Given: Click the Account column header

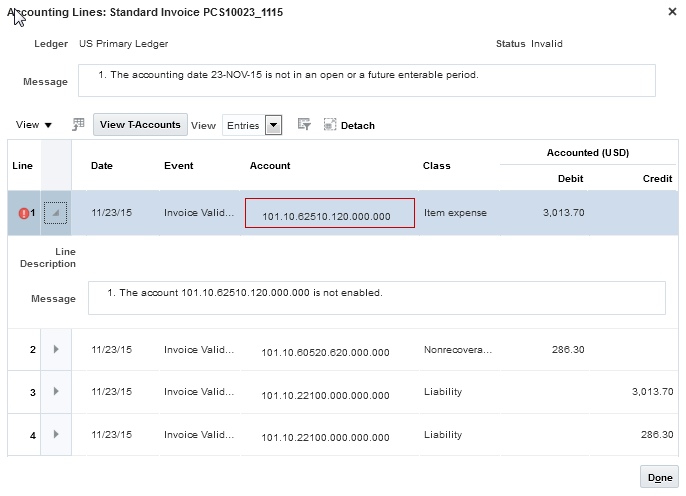Looking at the screenshot, I should click(x=270, y=166).
